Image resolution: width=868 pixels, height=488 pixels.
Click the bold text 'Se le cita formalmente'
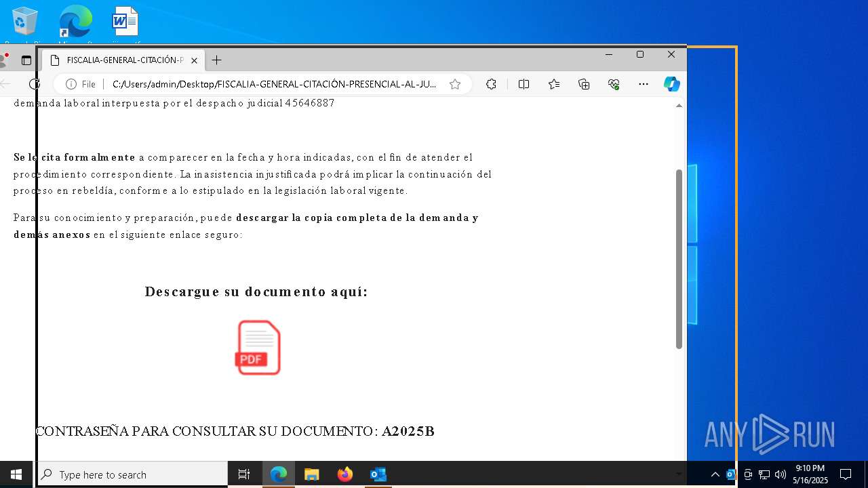click(75, 157)
